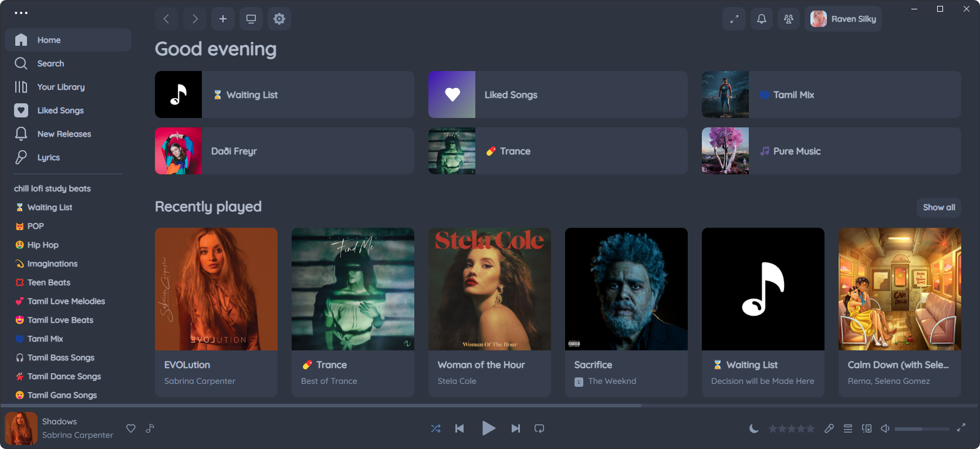
Task: Like the current song with heart icon
Action: pyautogui.click(x=131, y=428)
